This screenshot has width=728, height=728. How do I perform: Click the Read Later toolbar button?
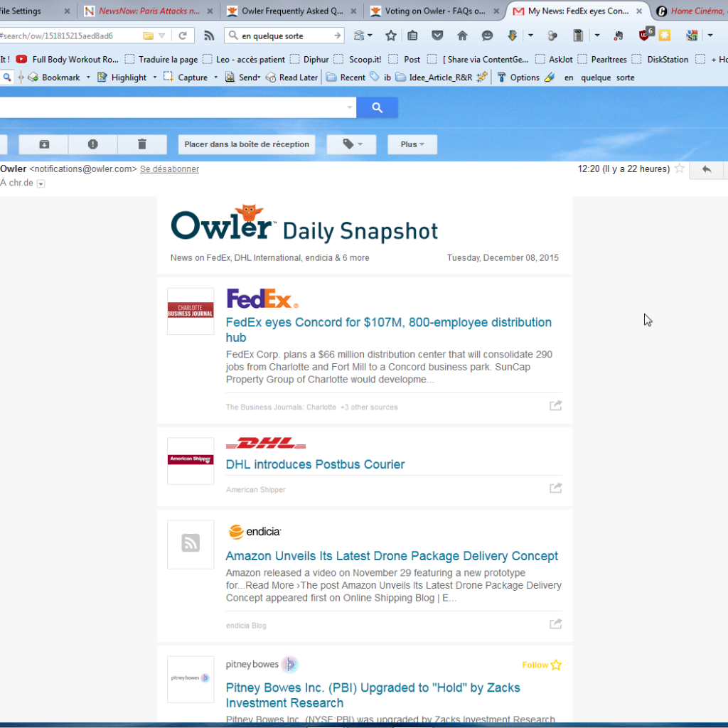291,77
